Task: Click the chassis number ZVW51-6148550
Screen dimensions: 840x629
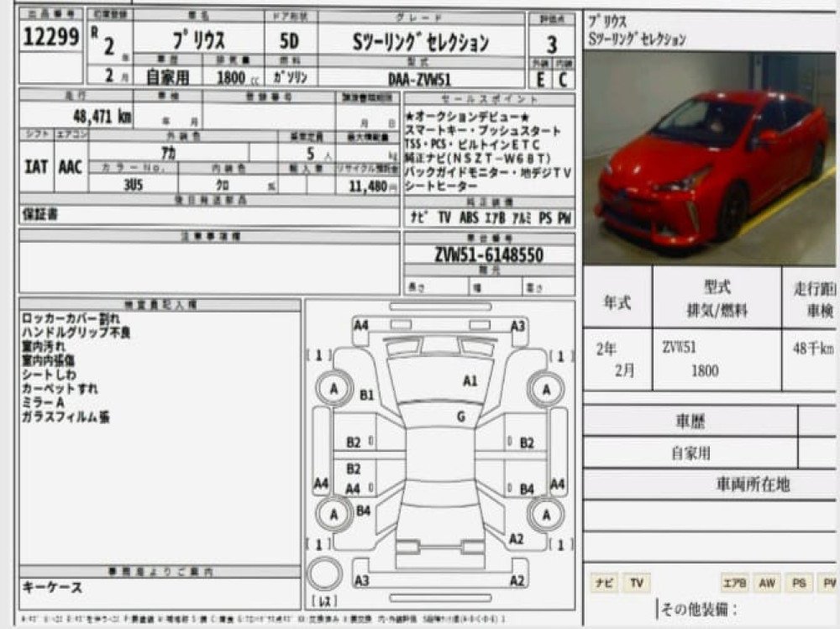Action: click(489, 255)
